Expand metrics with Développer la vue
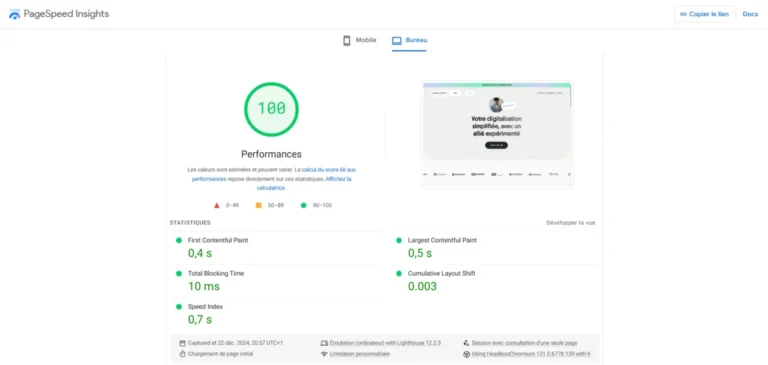Screen dimensions: 768x365 [x=571, y=222]
